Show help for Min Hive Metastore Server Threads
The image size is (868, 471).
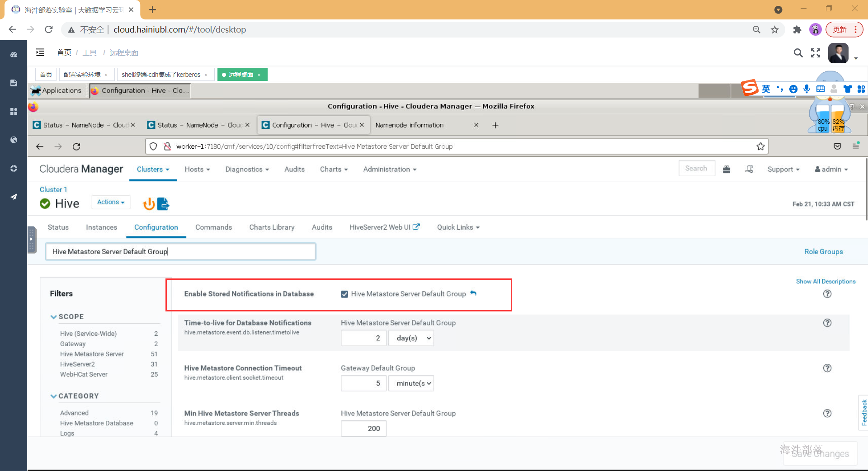tap(827, 413)
